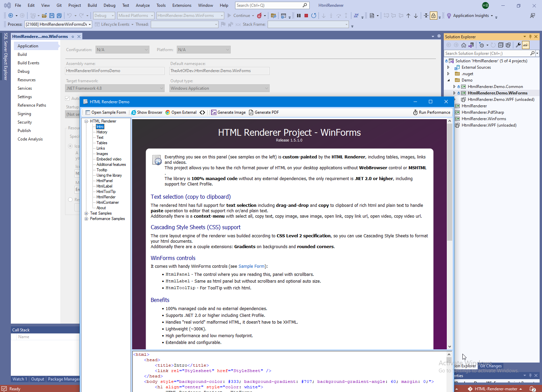Click the Sample Form hyperlink
This screenshot has height=392, width=542.
(251, 266)
